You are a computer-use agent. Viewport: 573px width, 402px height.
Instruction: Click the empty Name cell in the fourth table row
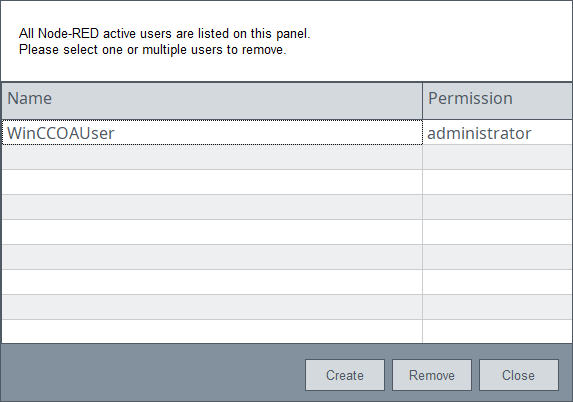tap(212, 207)
